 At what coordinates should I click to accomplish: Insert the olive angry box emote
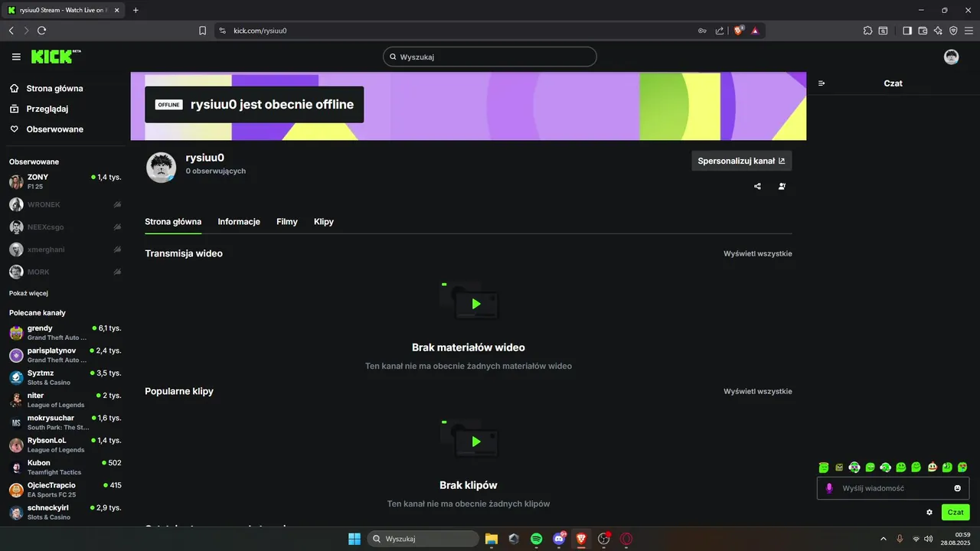[x=839, y=467]
